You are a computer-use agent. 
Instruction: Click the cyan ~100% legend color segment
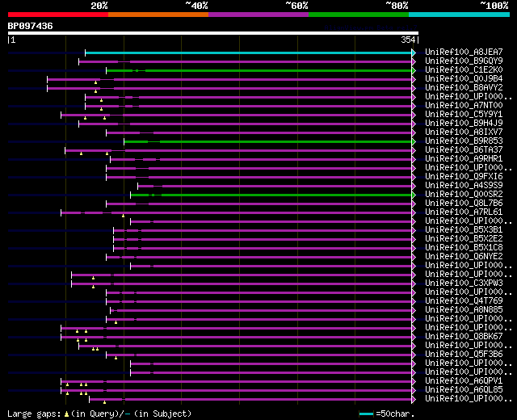point(460,15)
